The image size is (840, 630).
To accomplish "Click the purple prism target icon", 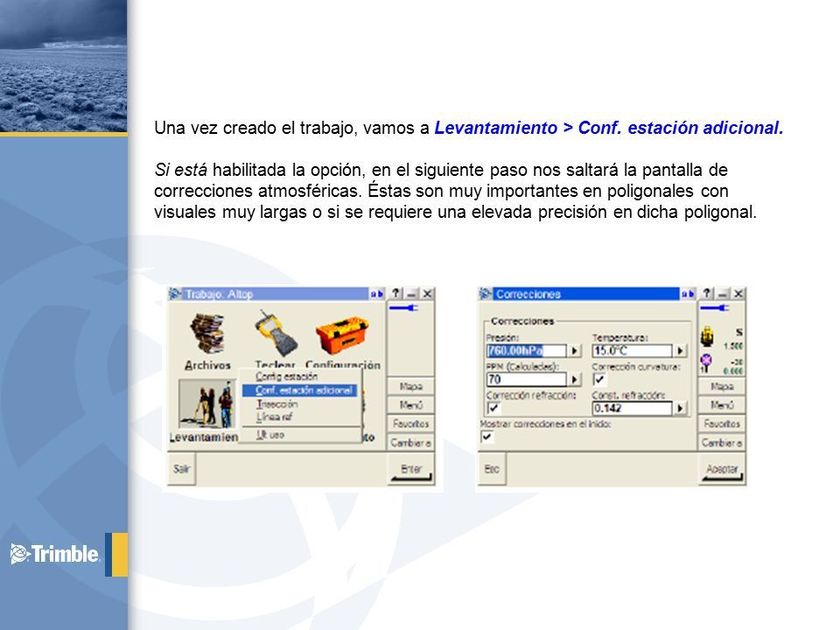I will tap(707, 362).
